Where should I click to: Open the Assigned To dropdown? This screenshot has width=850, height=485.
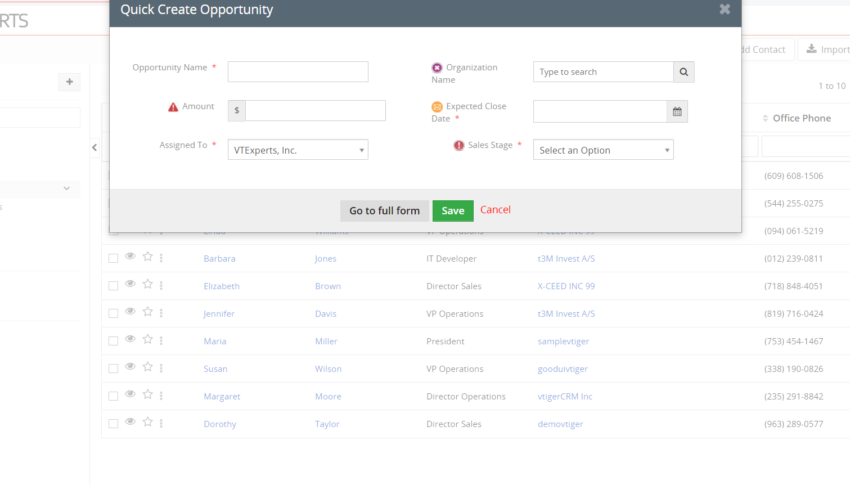298,150
